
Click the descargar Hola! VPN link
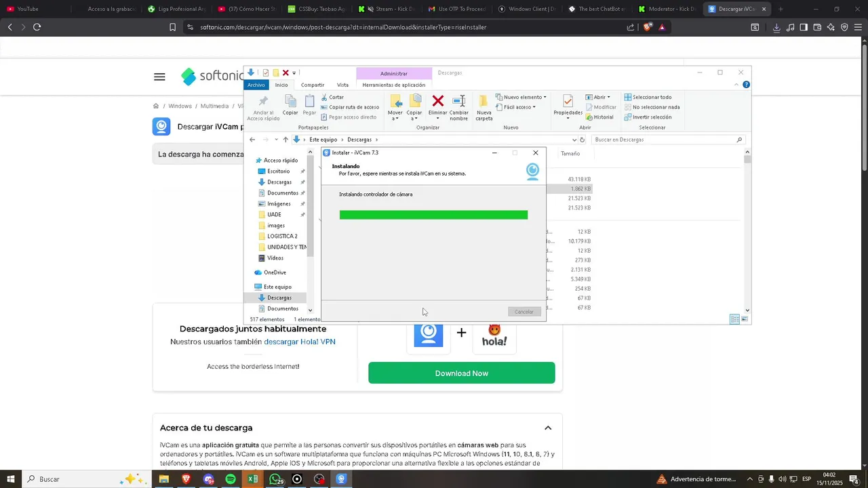[x=300, y=342]
